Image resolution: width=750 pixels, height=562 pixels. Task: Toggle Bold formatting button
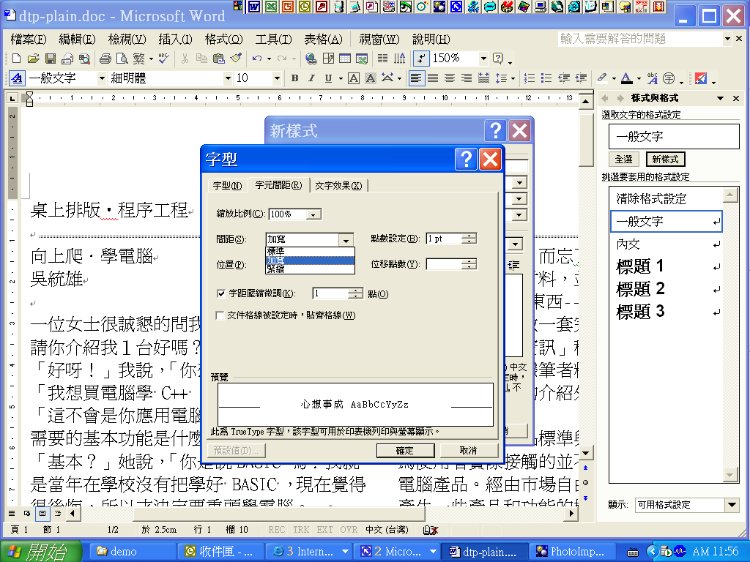coord(295,78)
